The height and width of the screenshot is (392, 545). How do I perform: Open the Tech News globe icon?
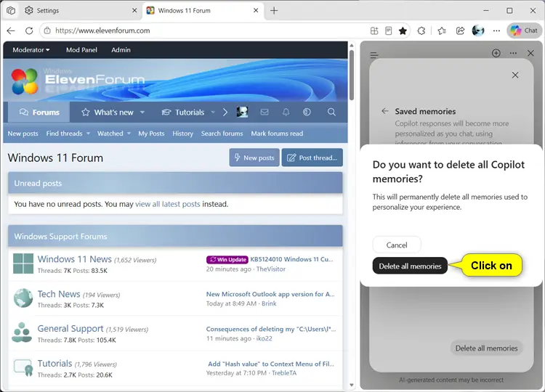pos(23,298)
